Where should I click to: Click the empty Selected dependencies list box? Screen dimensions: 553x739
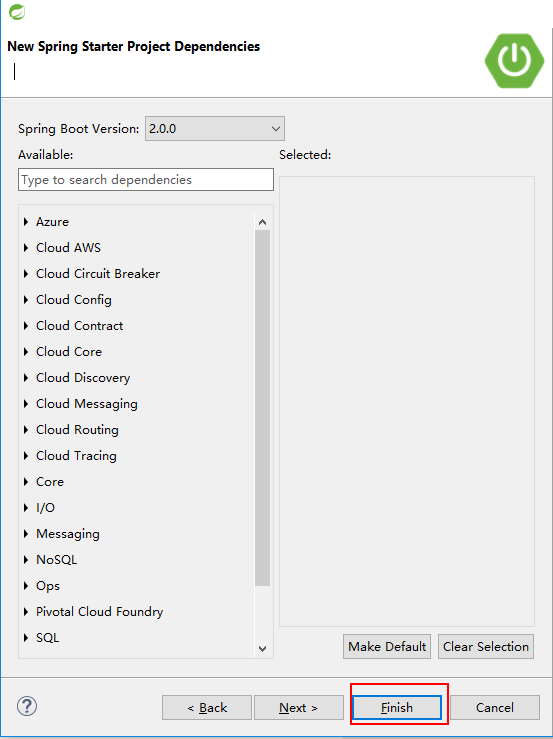(407, 402)
